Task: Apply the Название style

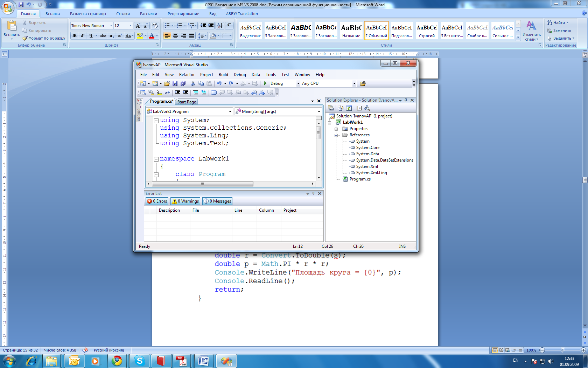Action: click(351, 30)
